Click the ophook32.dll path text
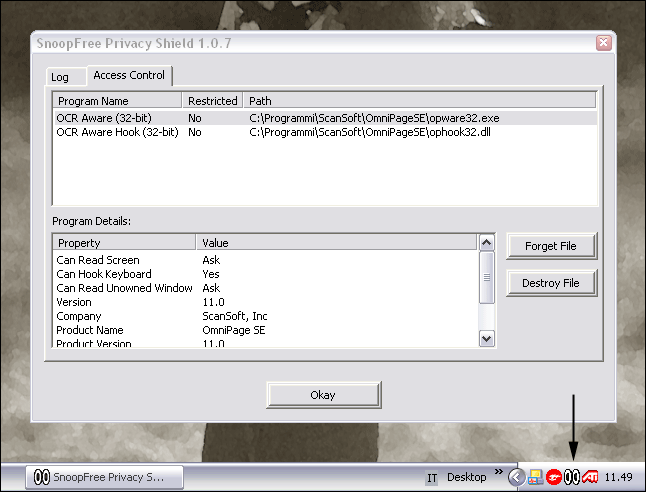Image resolution: width=646 pixels, height=492 pixels. (x=370, y=132)
